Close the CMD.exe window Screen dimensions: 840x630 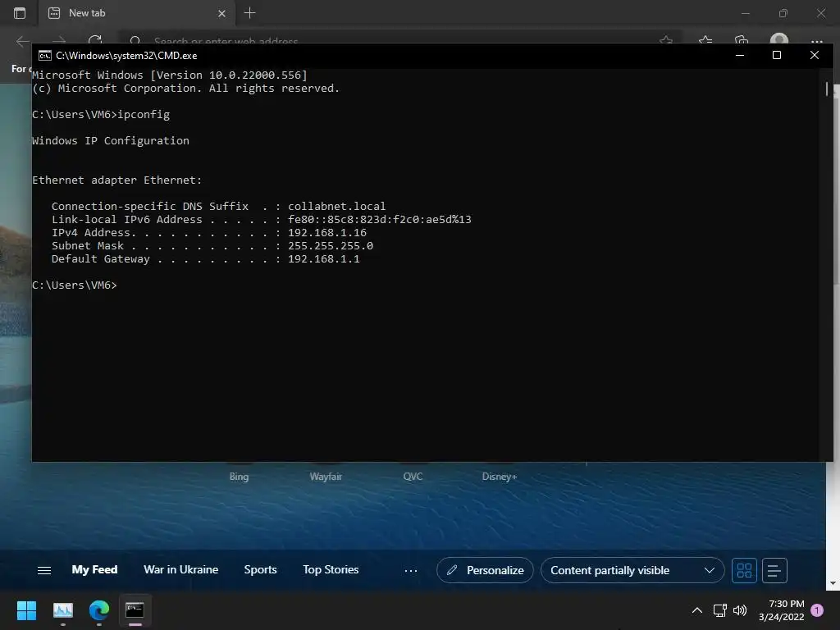(x=815, y=55)
